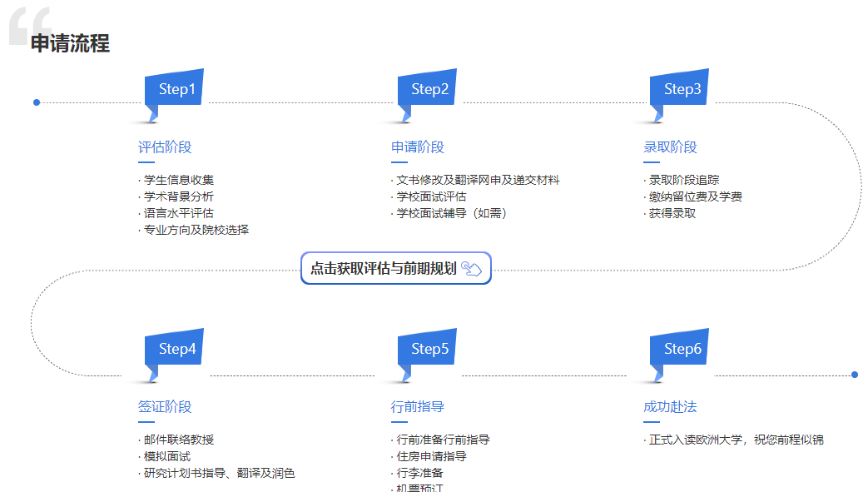
Task: Click the 缴纳留位费及学费 list item
Action: point(695,196)
